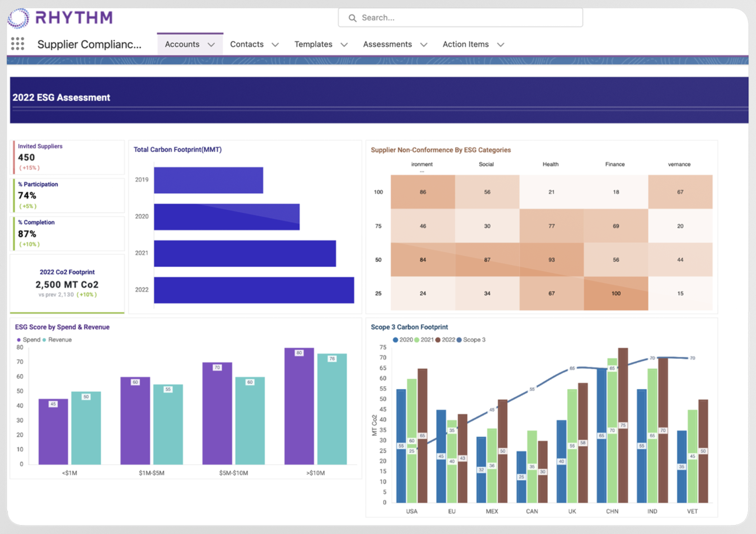756x534 pixels.
Task: Expand the Contacts dropdown chevron
Action: 275,45
